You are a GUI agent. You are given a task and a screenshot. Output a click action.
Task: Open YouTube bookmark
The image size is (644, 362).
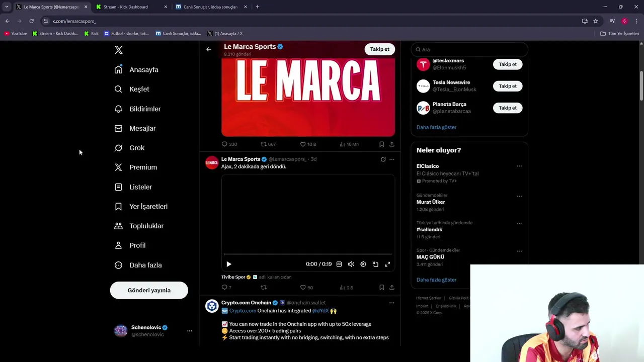tap(16, 33)
